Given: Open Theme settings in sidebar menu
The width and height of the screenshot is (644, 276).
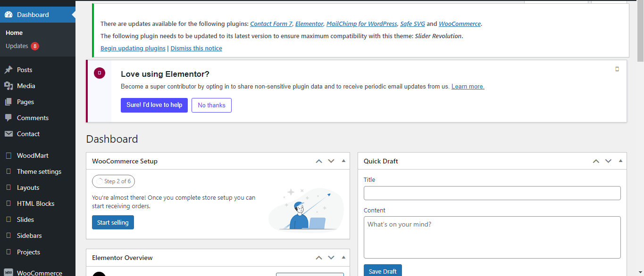Looking at the screenshot, I should tap(39, 171).
